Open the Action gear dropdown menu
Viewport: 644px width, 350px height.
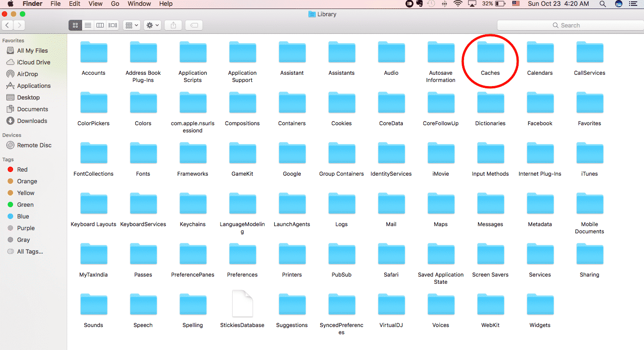[152, 25]
